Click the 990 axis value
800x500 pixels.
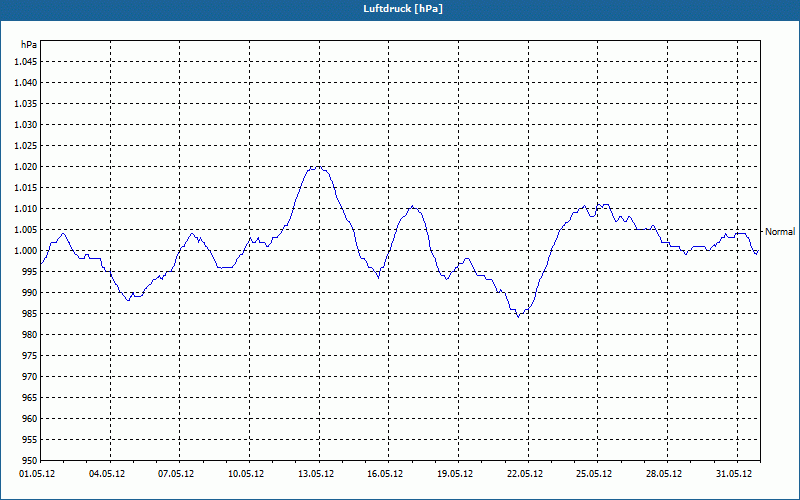(x=30, y=293)
